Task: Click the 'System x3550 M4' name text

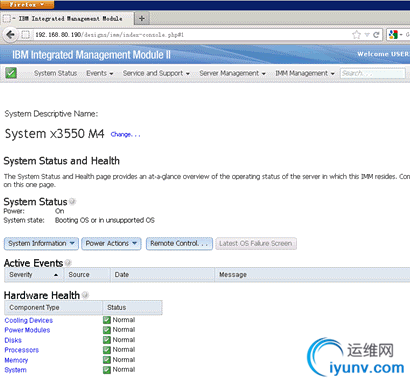Action: [54, 134]
